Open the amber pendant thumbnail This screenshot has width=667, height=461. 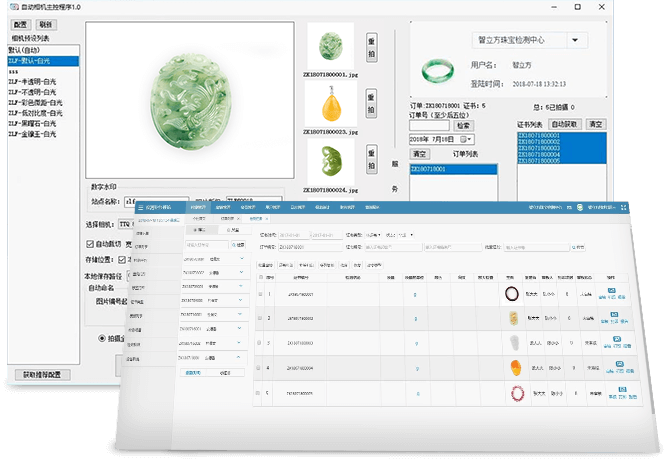click(x=331, y=104)
